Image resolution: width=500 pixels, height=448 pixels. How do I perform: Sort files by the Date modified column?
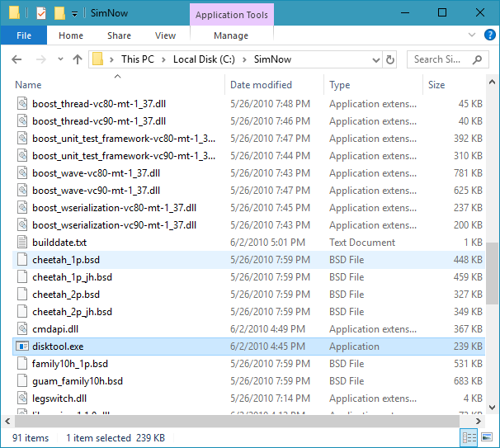click(x=259, y=85)
